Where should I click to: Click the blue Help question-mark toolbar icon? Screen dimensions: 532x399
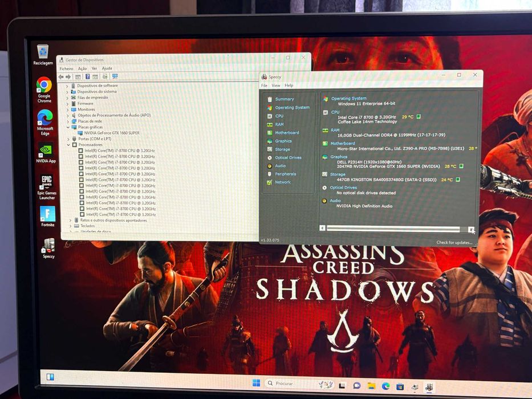click(x=88, y=77)
